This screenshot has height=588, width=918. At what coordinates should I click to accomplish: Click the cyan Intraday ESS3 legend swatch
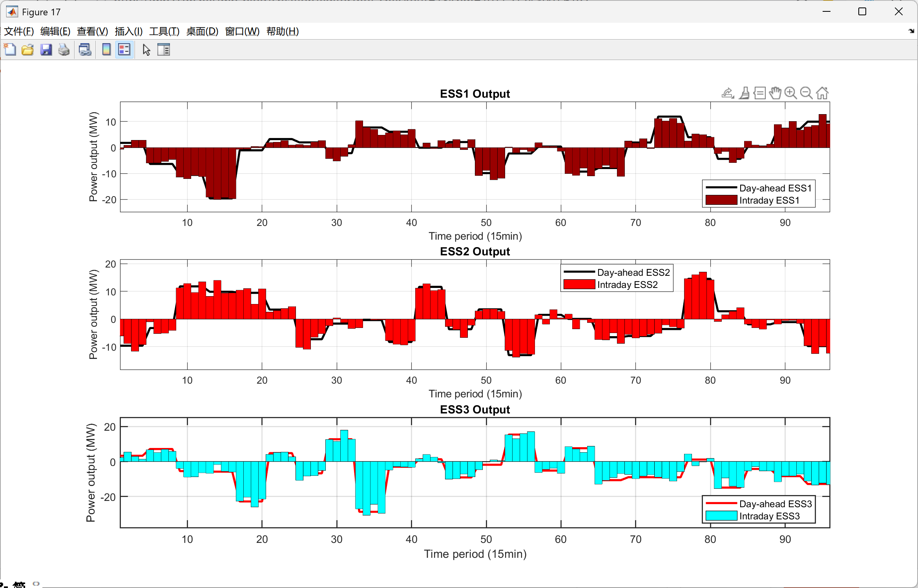coord(721,516)
